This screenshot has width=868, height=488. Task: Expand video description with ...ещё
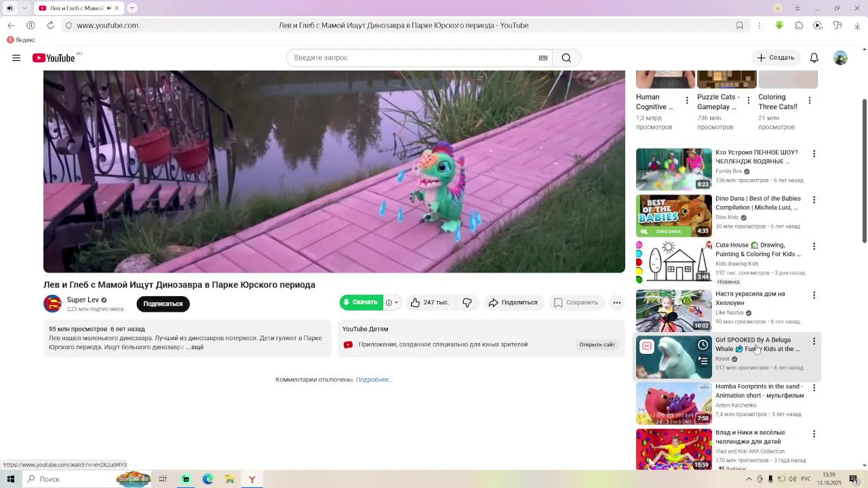pyautogui.click(x=195, y=347)
